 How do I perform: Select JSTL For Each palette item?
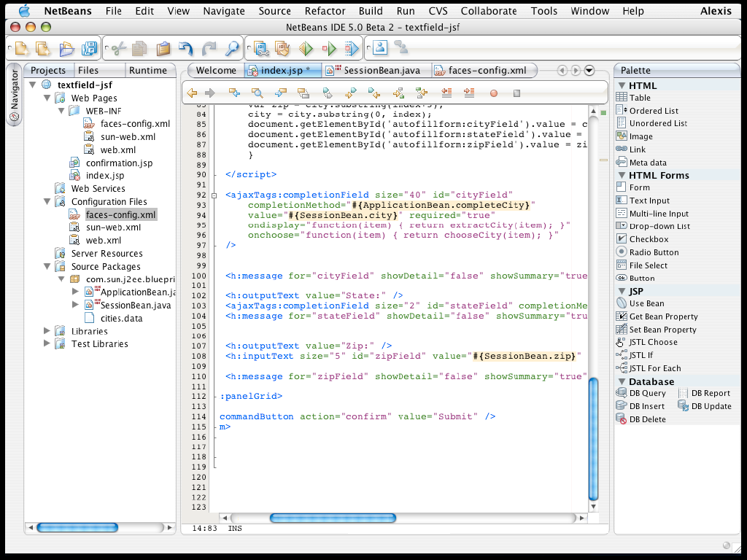click(x=649, y=368)
